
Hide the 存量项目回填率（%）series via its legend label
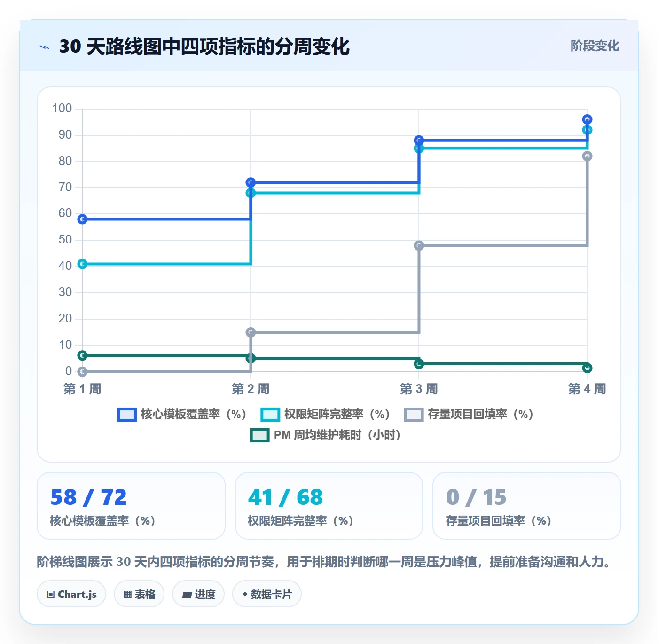click(480, 414)
